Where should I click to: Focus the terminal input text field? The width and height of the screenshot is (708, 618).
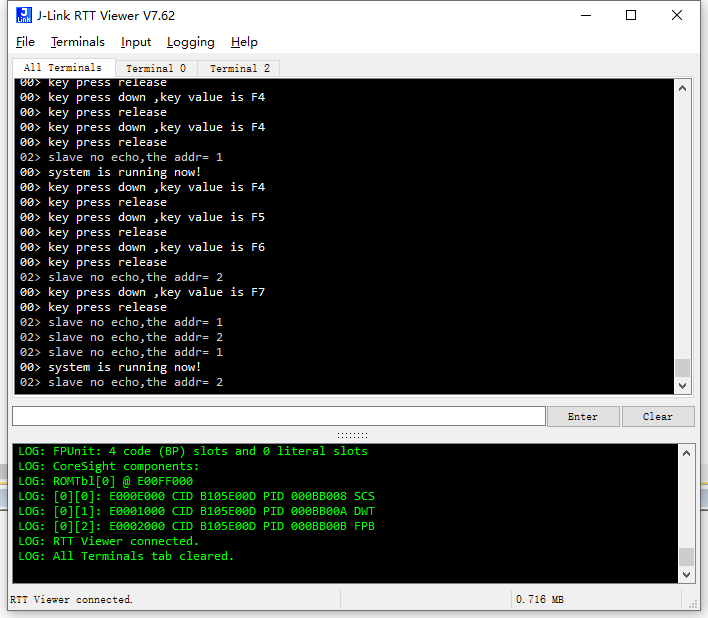279,416
